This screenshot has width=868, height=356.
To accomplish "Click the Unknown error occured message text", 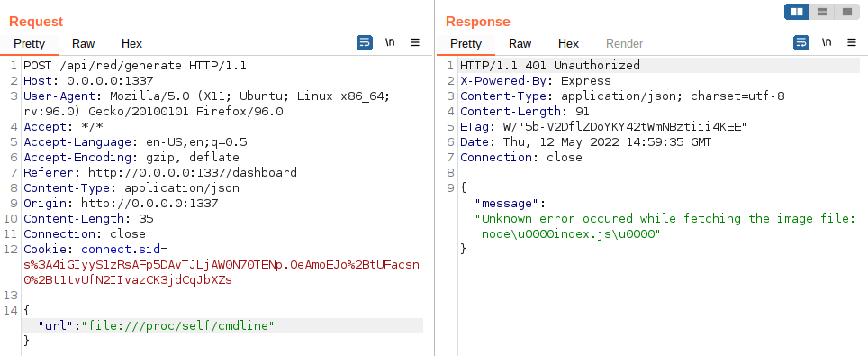I will click(x=665, y=218).
